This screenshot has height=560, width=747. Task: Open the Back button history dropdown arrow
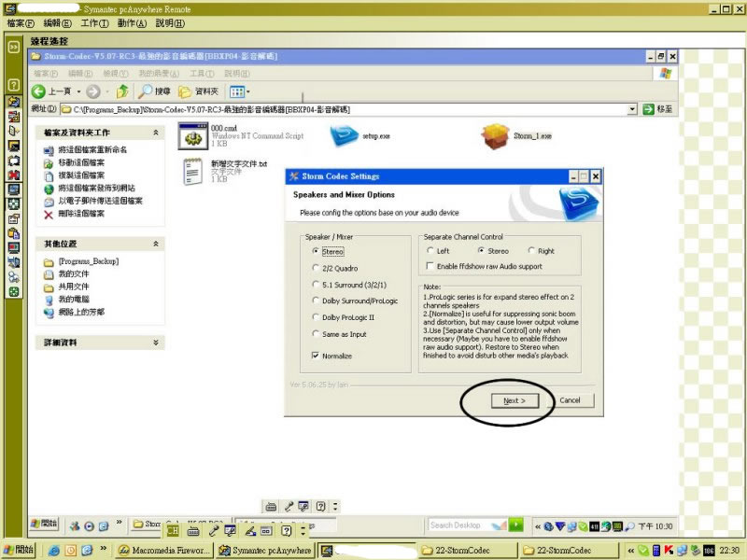pos(78,91)
